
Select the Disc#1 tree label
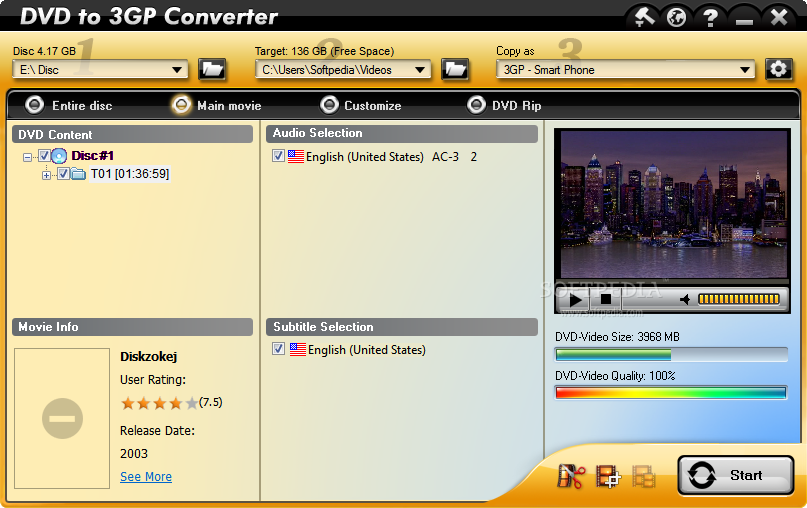click(93, 155)
